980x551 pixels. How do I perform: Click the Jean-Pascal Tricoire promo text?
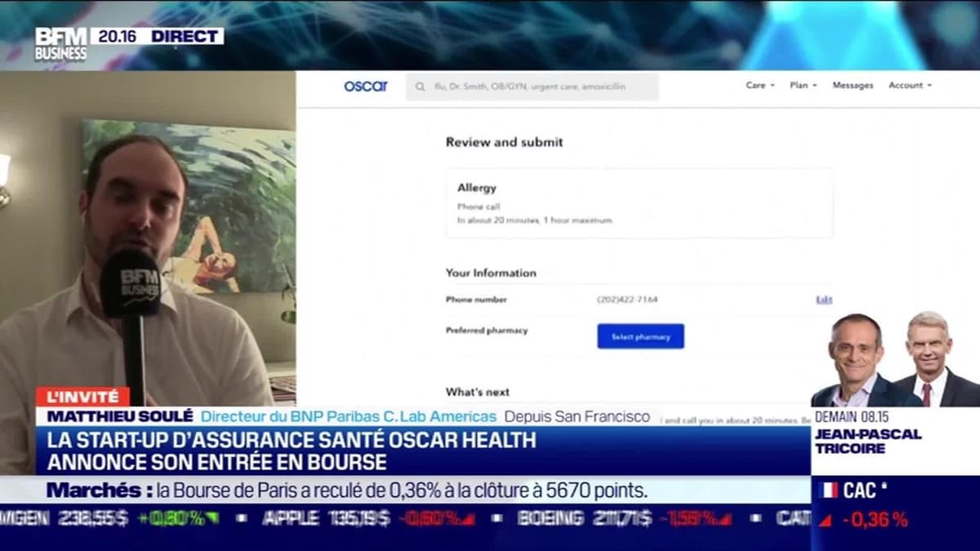click(x=867, y=441)
